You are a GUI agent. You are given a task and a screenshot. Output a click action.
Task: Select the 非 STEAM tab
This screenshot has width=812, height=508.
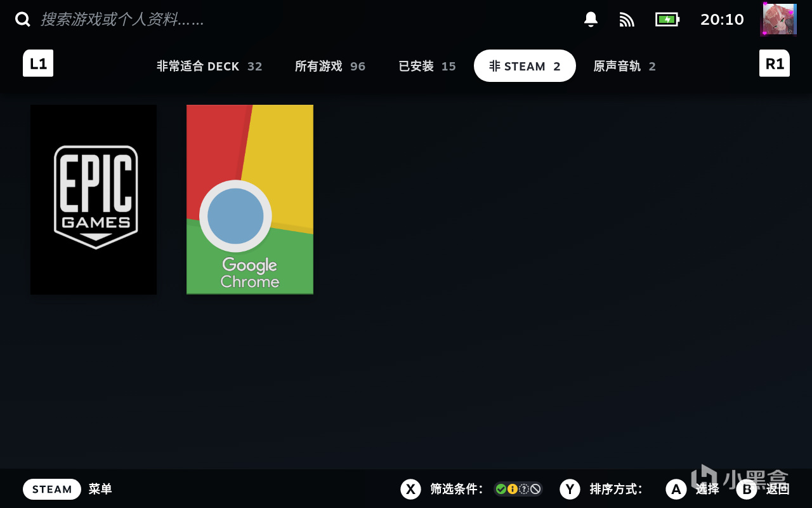tap(525, 66)
